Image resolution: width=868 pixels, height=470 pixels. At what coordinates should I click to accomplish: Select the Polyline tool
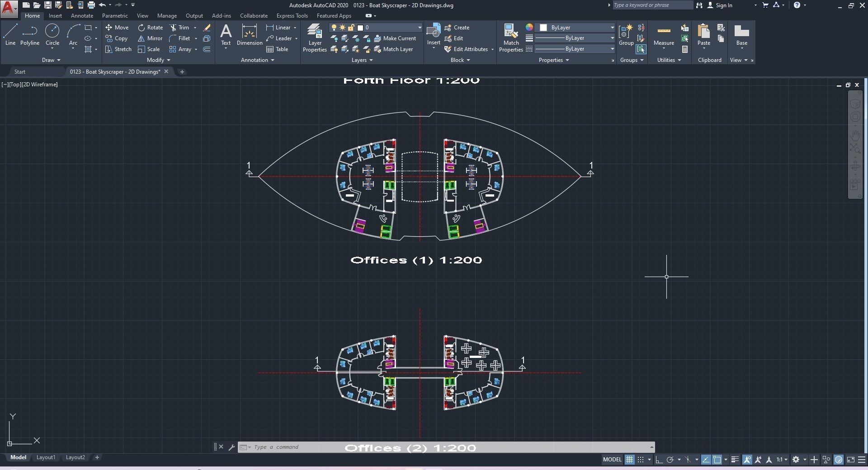[30, 35]
